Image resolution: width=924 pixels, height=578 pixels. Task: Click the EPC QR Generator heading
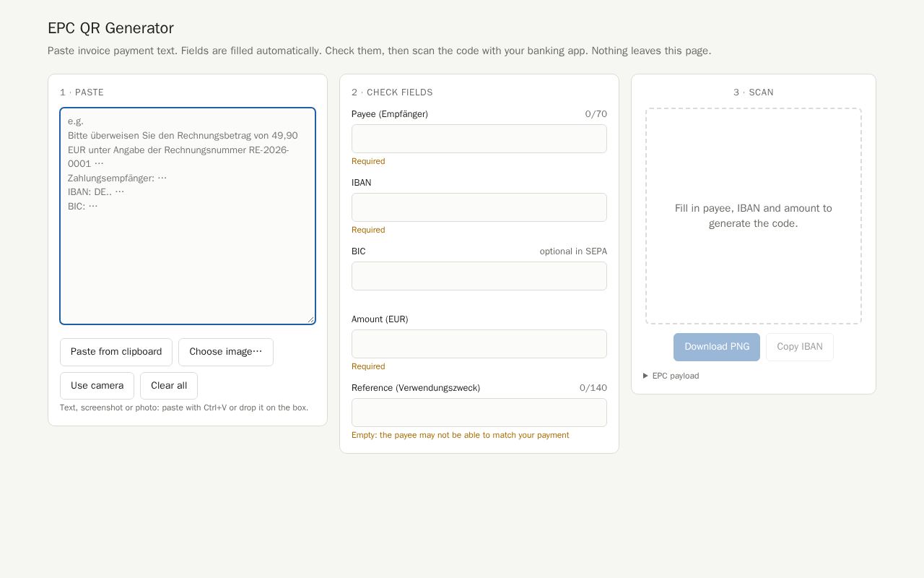110,28
